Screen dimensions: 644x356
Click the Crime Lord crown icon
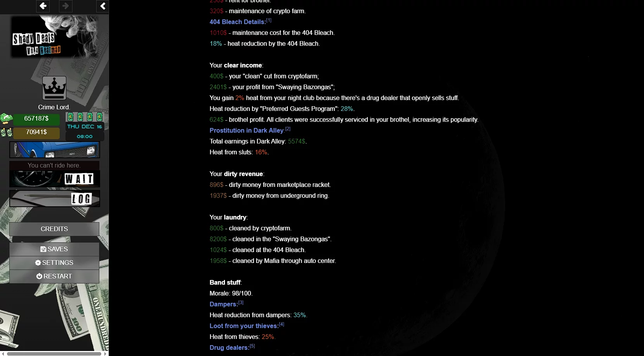coord(54,88)
